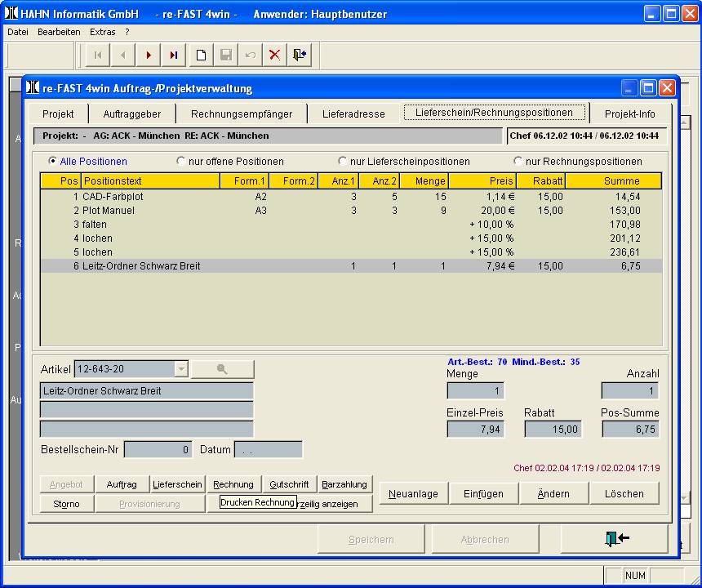
Task: Open the ? help menu
Action: (x=127, y=32)
